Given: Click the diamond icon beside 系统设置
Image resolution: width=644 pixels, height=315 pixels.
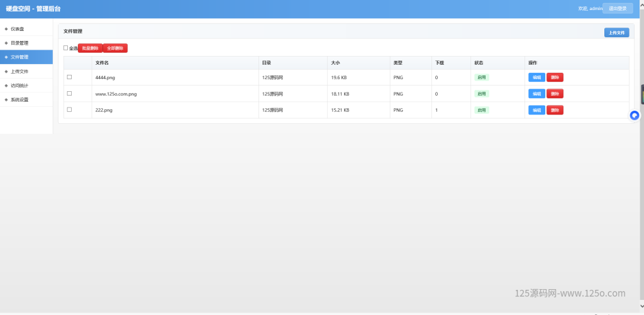Looking at the screenshot, I should 6,99.
